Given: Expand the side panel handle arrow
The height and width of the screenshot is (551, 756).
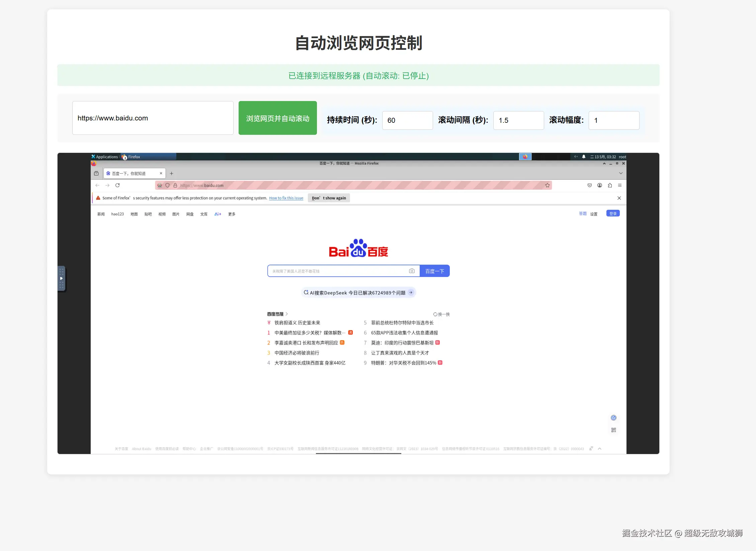Looking at the screenshot, I should point(61,278).
